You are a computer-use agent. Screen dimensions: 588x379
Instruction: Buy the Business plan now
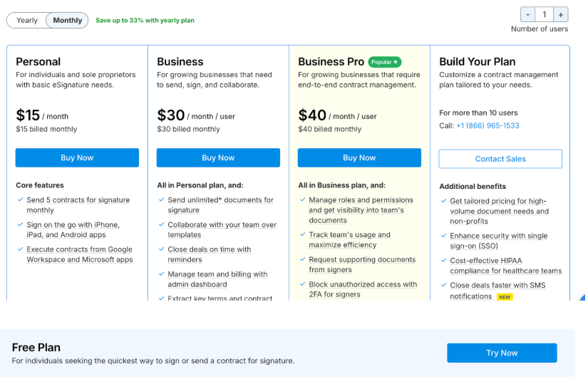(x=218, y=157)
